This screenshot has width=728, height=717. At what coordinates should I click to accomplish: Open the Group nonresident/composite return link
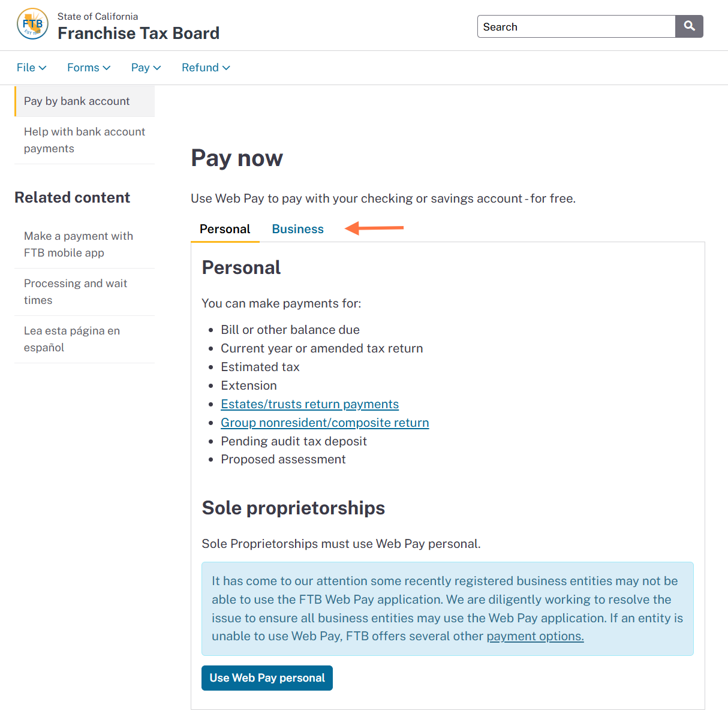pyautogui.click(x=324, y=423)
